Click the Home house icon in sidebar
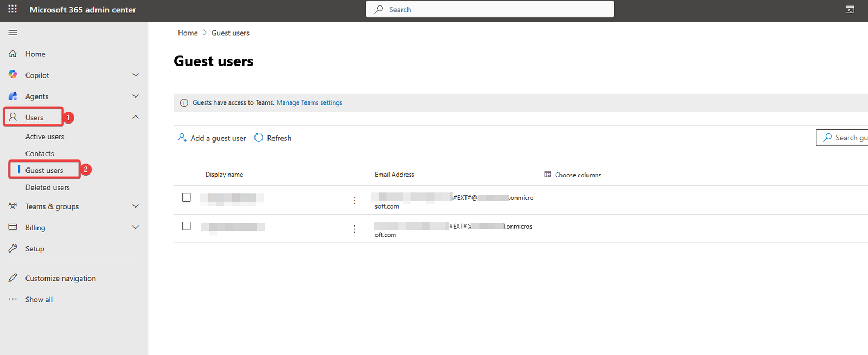 click(13, 54)
